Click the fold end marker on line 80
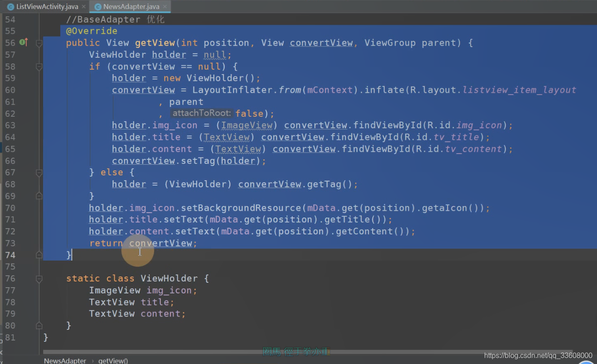This screenshot has width=597, height=364. [x=39, y=325]
